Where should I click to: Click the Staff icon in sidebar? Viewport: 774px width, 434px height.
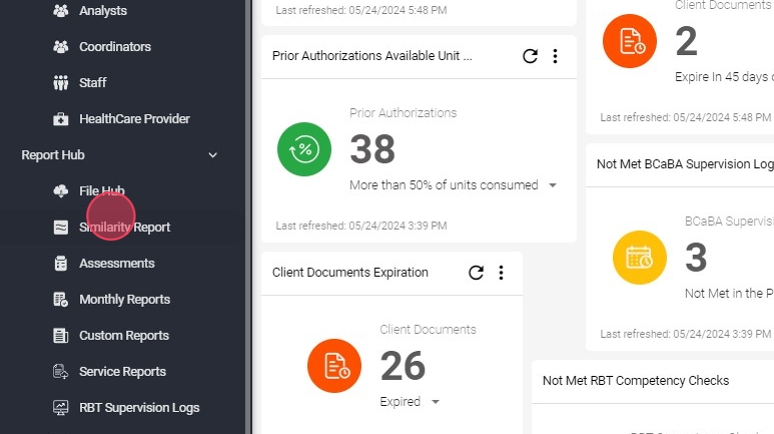(60, 83)
